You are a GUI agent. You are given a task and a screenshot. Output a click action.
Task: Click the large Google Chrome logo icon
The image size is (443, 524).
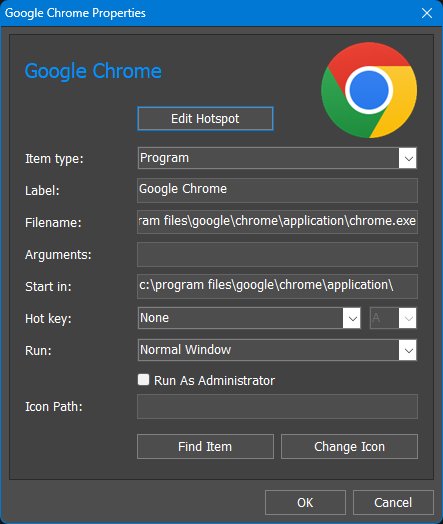(x=369, y=90)
